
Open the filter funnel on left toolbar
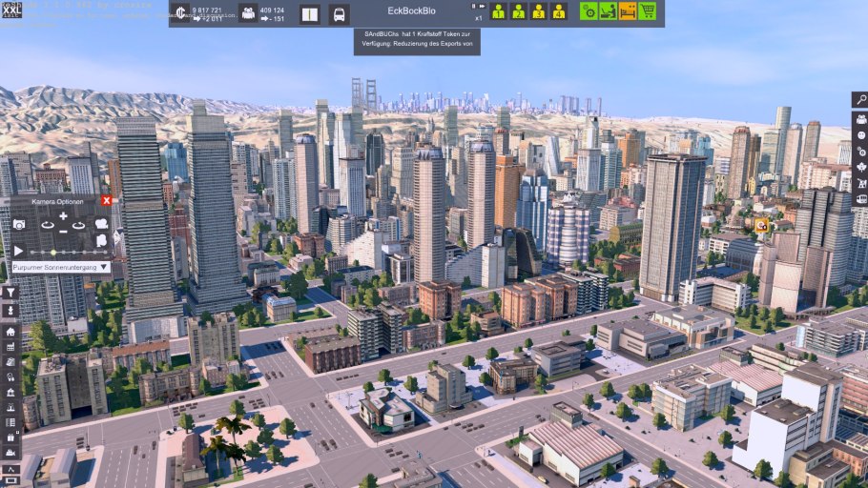point(10,293)
